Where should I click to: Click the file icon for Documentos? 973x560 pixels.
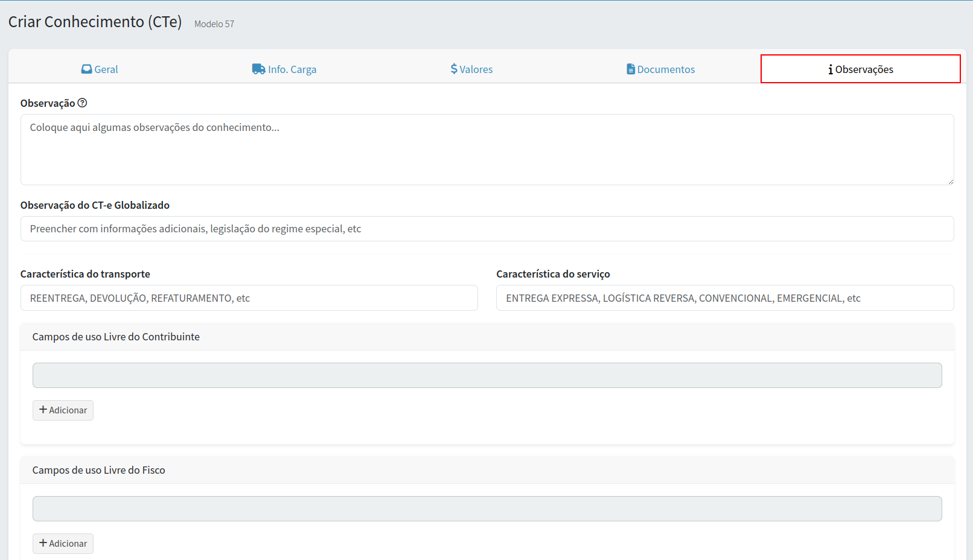click(x=631, y=69)
